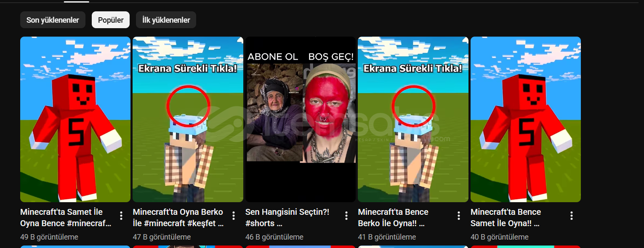This screenshot has width=644, height=248.
Task: Open thumbnail of 'Minecraft'ta Bence Berko İle Oyna!!' short
Action: tap(413, 119)
